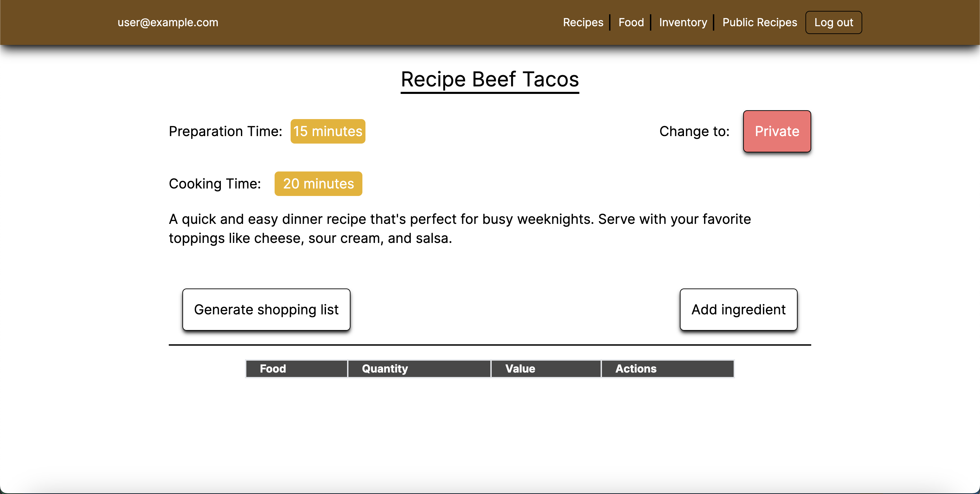The height and width of the screenshot is (494, 980).
Task: Click the Actions column header
Action: click(635, 368)
